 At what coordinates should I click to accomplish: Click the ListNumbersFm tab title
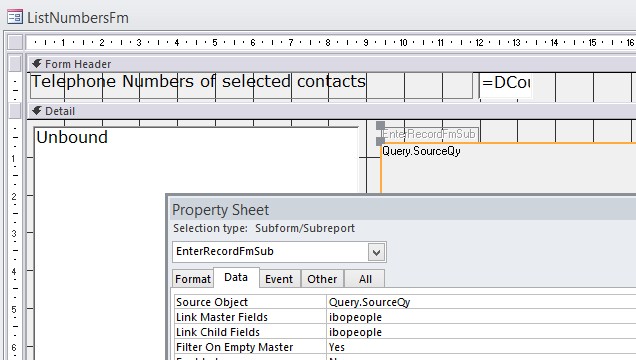pos(78,18)
